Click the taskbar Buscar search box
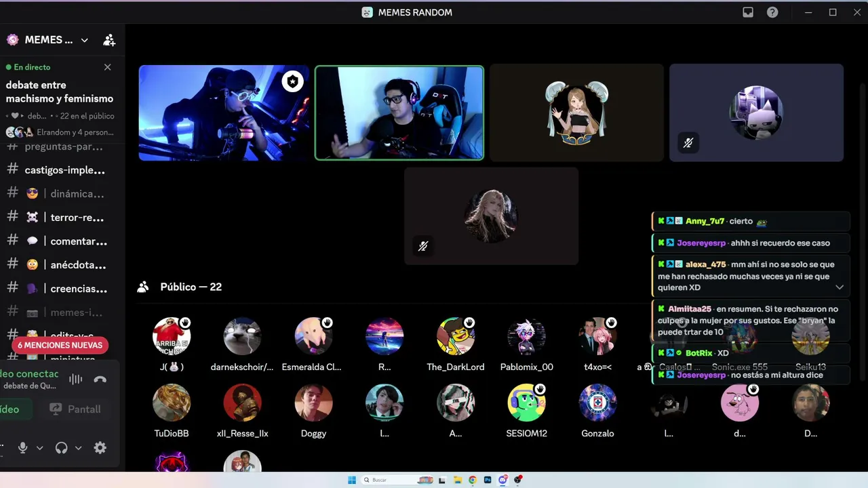Viewport: 868px width, 488px height. pos(398,480)
